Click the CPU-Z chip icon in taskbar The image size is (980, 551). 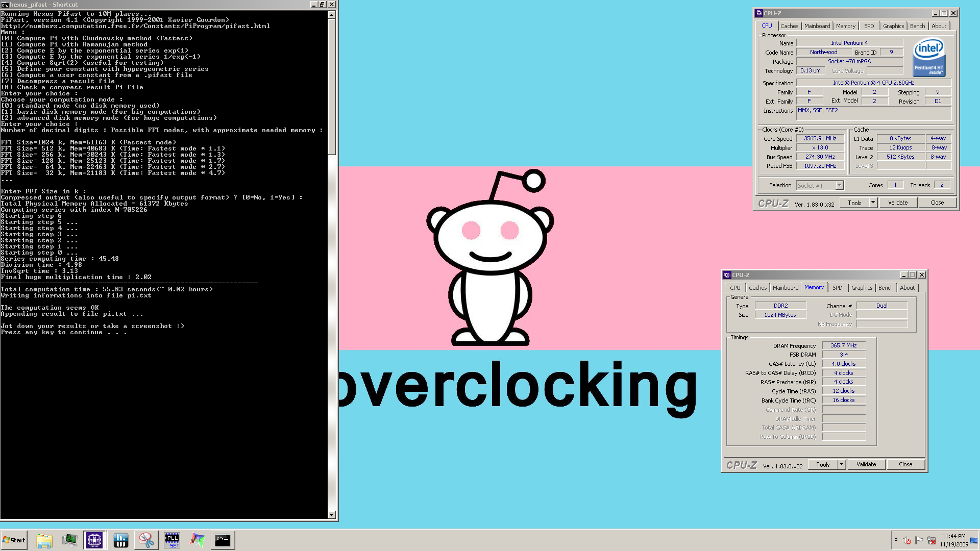tap(94, 540)
